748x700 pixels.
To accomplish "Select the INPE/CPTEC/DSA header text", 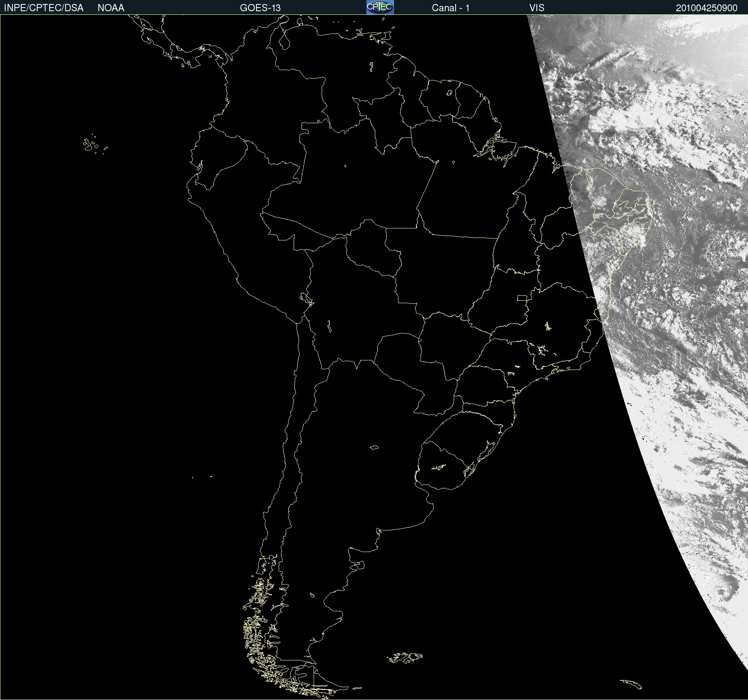I will (x=44, y=8).
